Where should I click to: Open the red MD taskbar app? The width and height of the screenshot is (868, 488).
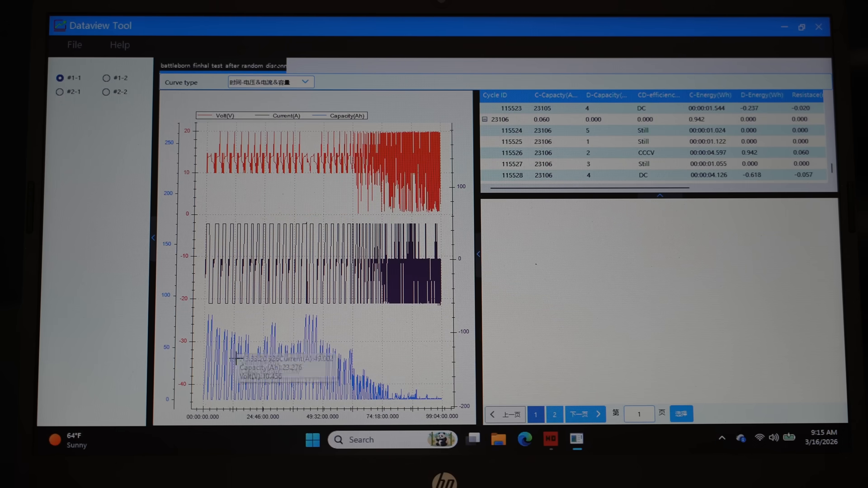click(x=551, y=438)
